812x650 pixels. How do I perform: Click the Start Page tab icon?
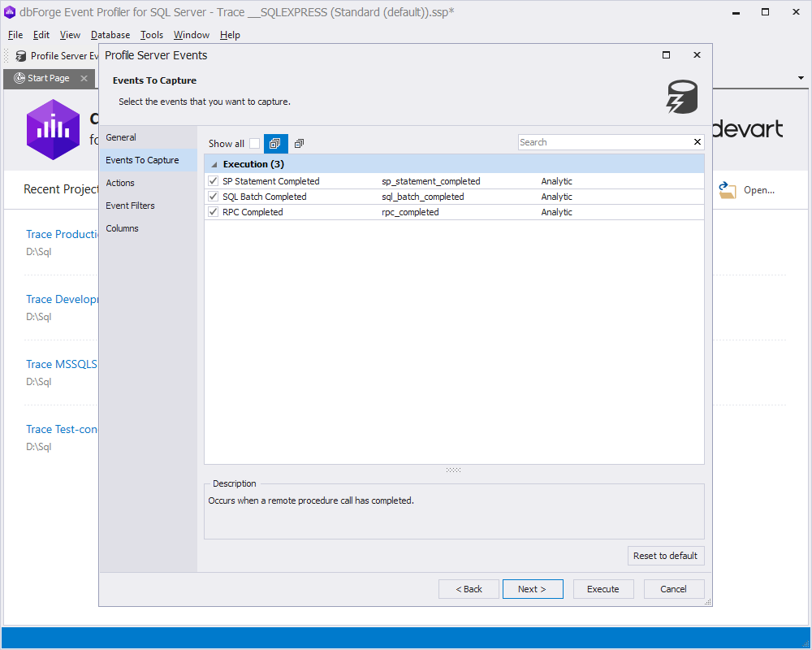tap(19, 78)
